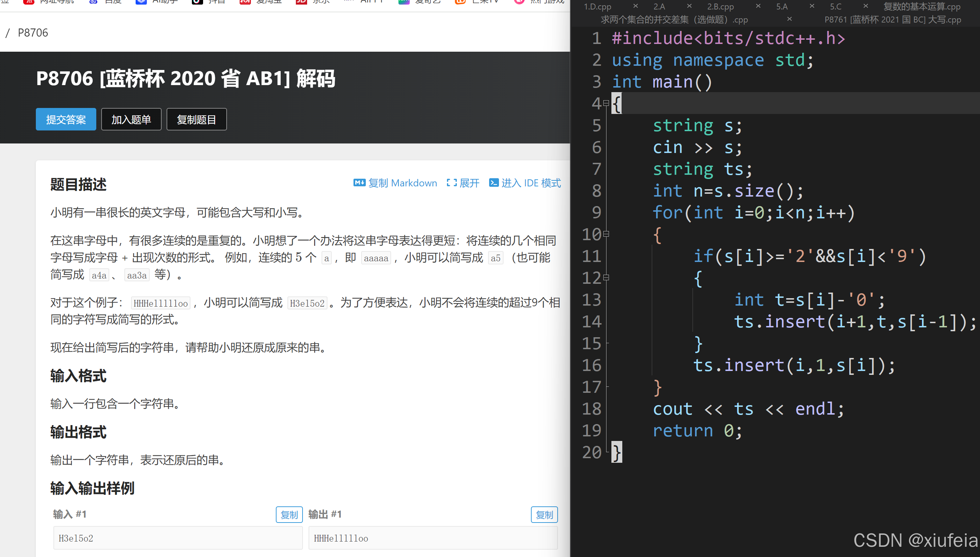The width and height of the screenshot is (980, 557).
Task: Click the 加入题单 button
Action: tap(131, 119)
